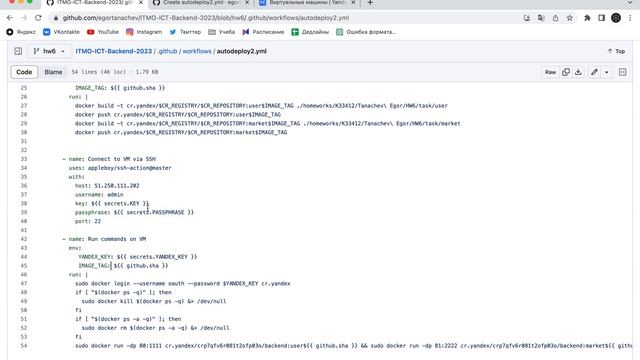Click '- name: Connect to VM via SSH'
This screenshot has height=360, width=640.
(x=109, y=159)
